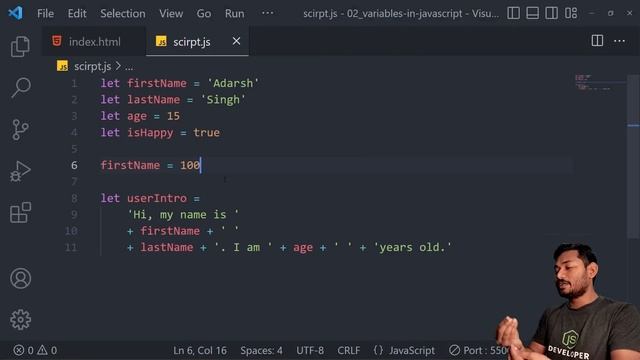Open Customize Layout icon in title bar
640x360 pixels.
point(571,13)
